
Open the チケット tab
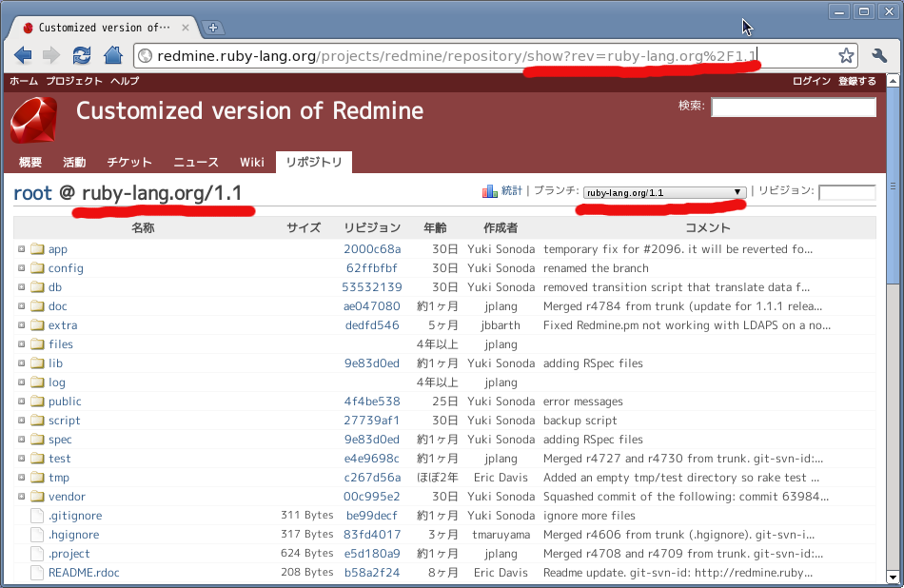tap(129, 162)
